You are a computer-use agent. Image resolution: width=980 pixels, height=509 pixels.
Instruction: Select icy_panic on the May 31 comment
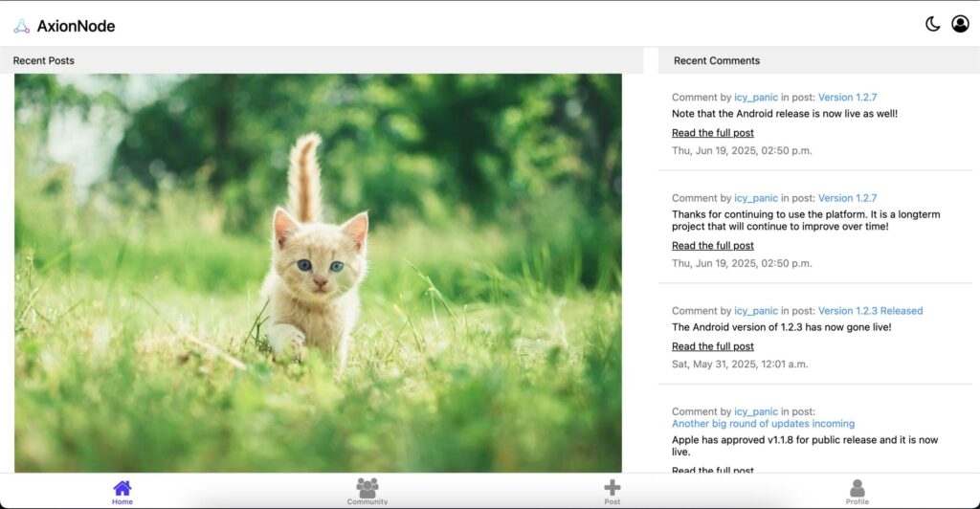(x=755, y=311)
